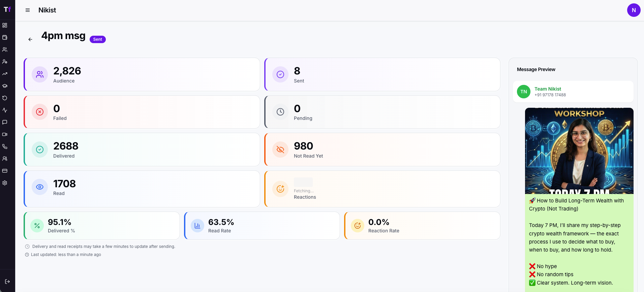
Task: Click the logout icon at sidebar bottom
Action: [7, 282]
